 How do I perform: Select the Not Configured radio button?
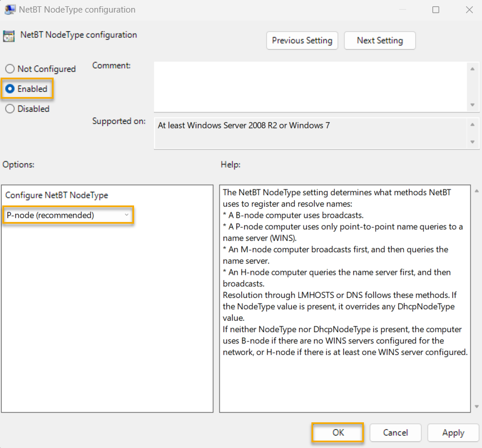pyautogui.click(x=9, y=68)
